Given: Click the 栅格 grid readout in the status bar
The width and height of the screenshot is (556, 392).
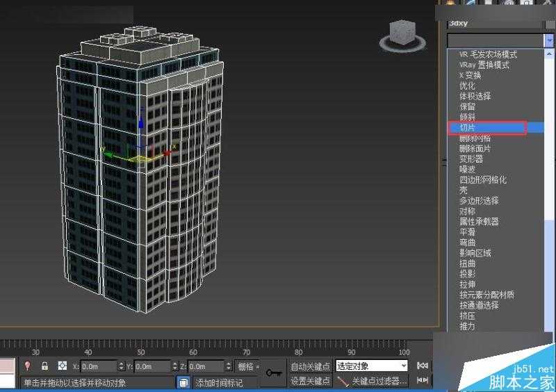Looking at the screenshot, I should pos(248,366).
